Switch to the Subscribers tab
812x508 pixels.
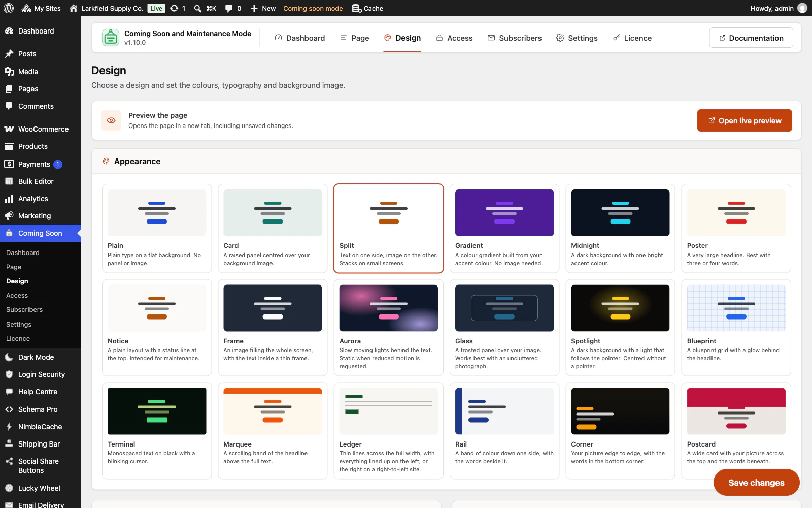[514, 38]
